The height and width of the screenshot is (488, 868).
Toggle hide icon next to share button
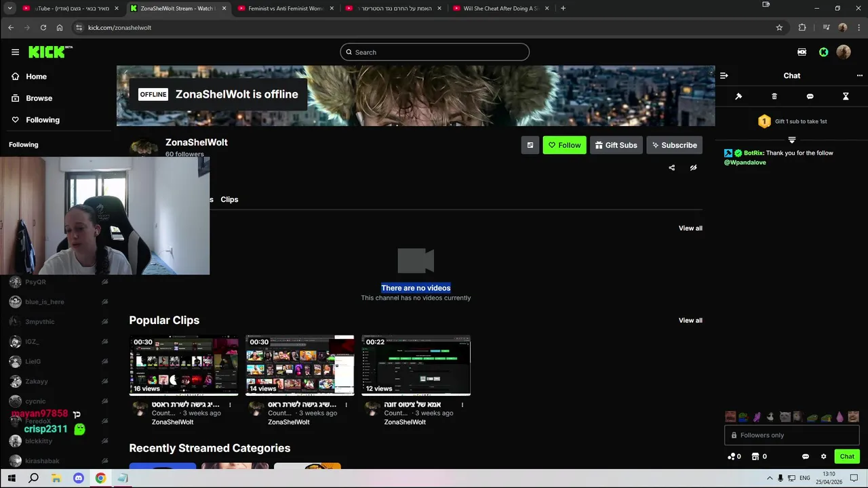tap(693, 167)
